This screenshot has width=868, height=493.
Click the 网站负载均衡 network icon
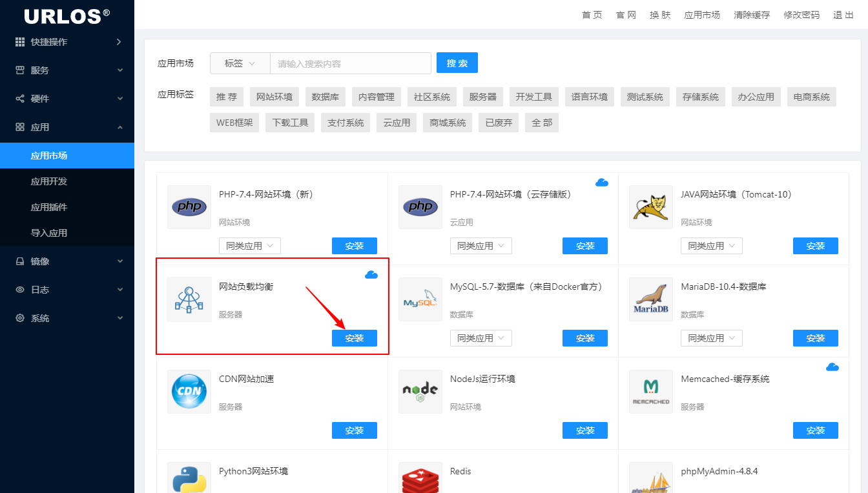coord(189,299)
